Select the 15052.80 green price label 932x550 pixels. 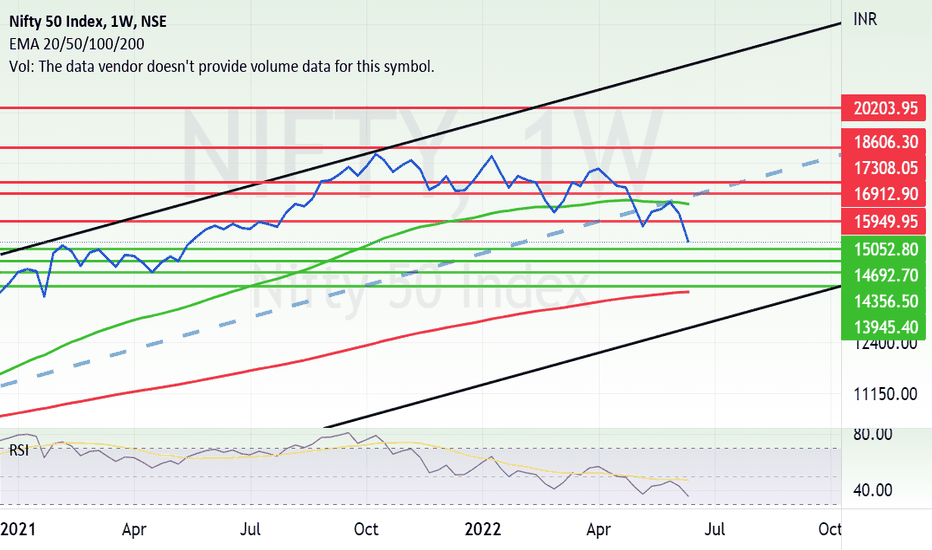coord(884,249)
